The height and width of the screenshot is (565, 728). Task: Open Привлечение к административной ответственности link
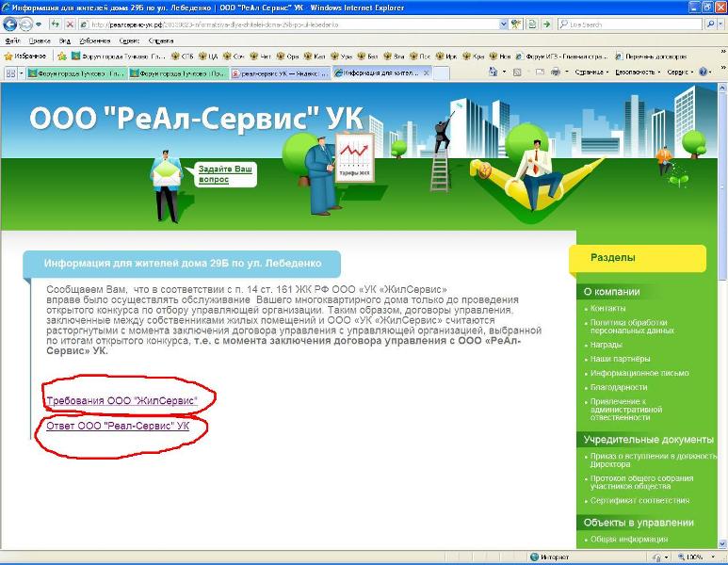[x=626, y=410]
